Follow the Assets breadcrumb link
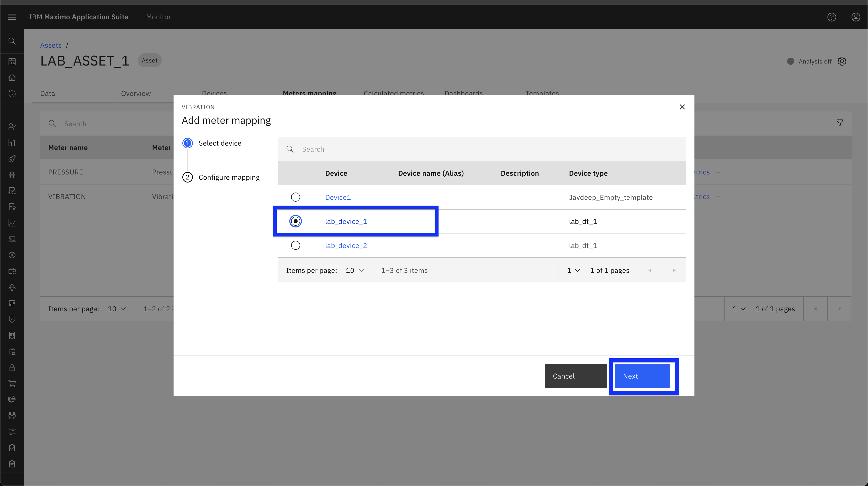Screen dimensions: 868x486 pyautogui.click(x=51, y=45)
